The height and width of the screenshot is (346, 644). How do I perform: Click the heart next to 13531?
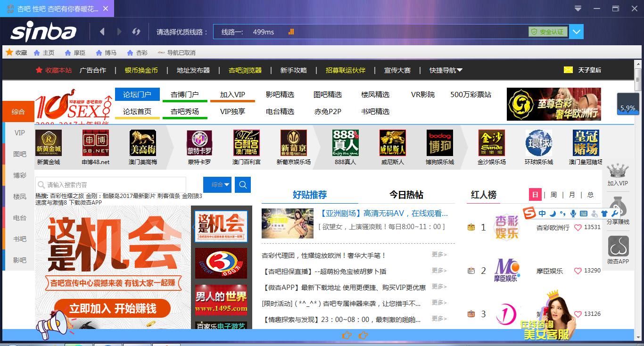click(x=578, y=227)
